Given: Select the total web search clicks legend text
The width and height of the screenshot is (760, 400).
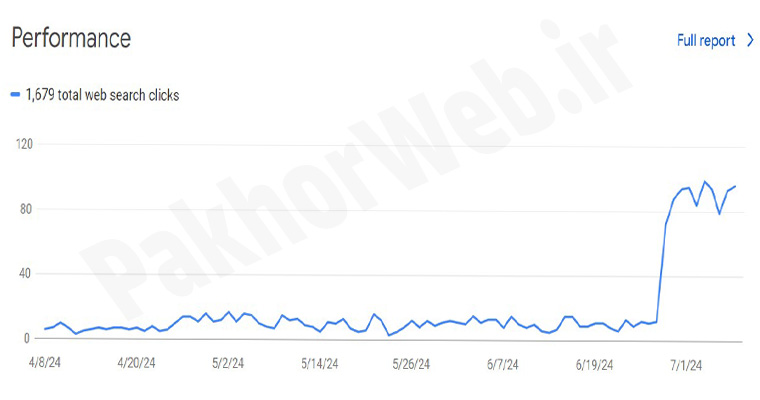Looking at the screenshot, I should 102,95.
